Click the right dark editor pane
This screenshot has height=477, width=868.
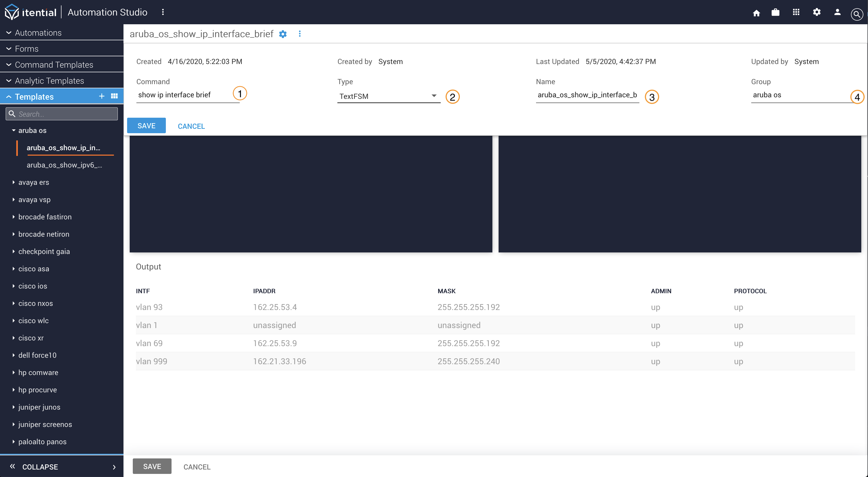(x=680, y=194)
